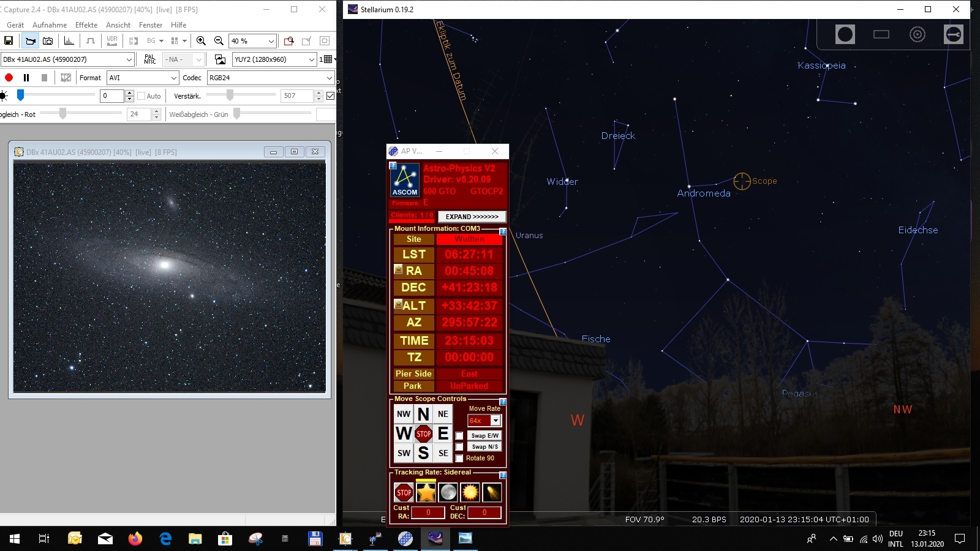Click the trigger pulse icon in IC Capture toolbar
980x551 pixels.
(91, 41)
